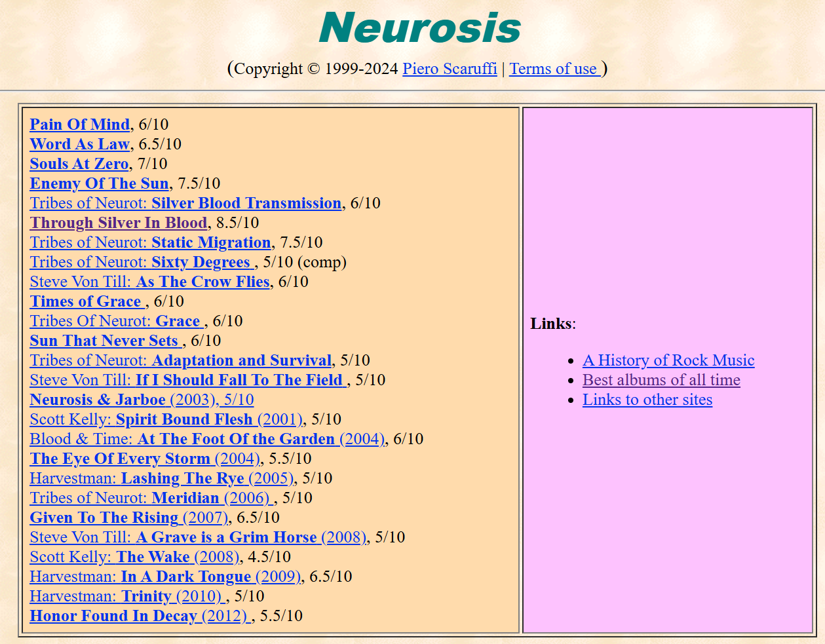Open Steve Von Till: As The Crow Flies
825x644 pixels.
coord(150,282)
